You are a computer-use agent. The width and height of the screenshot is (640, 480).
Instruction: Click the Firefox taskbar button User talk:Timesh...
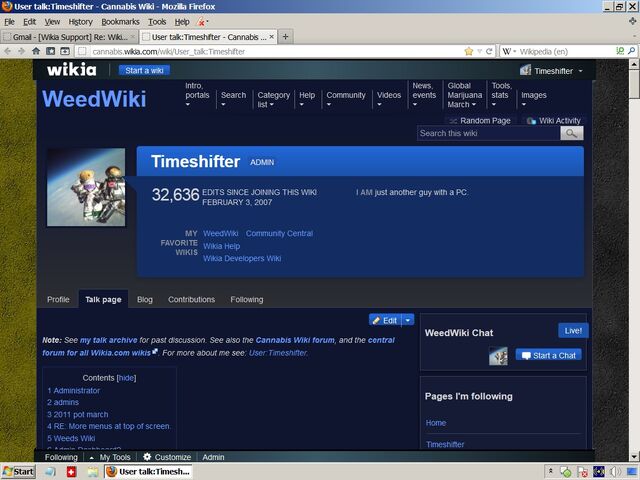148,472
